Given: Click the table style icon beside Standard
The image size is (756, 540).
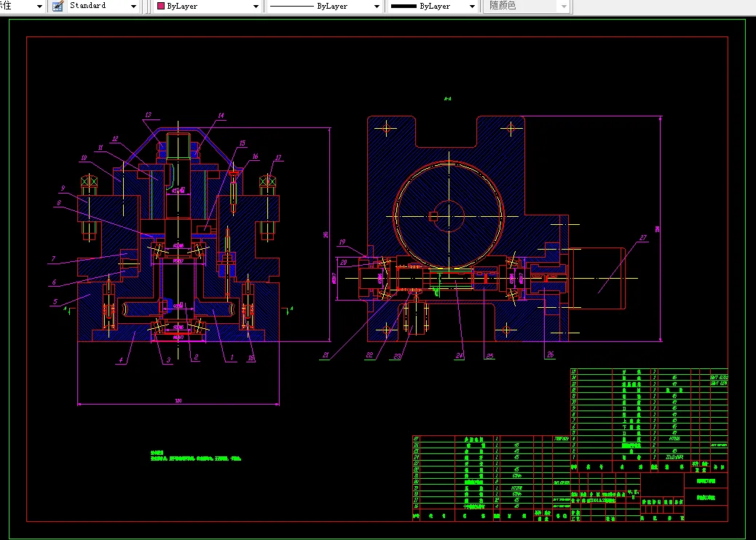Looking at the screenshot, I should [x=58, y=7].
